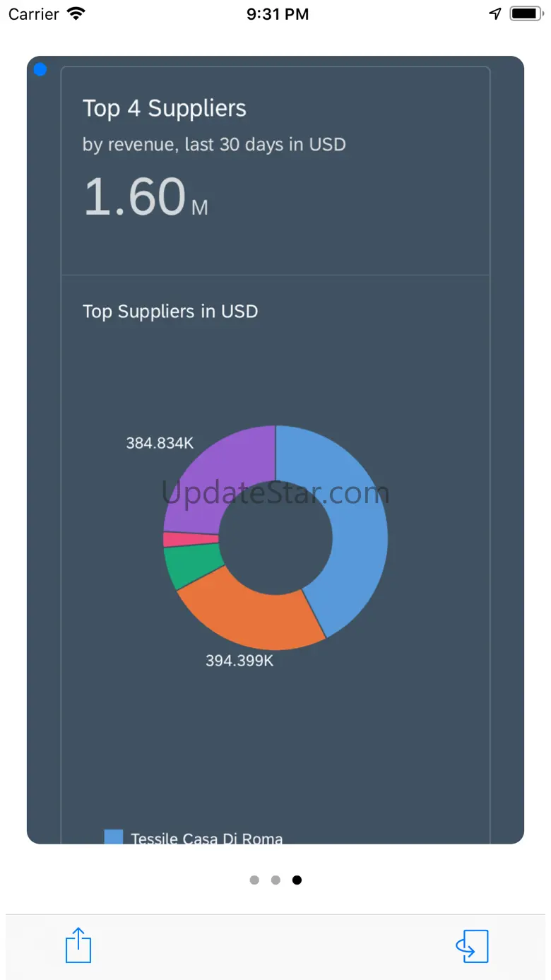The image size is (551, 980).
Task: Tap the share icon in bottom toolbar
Action: point(78,945)
